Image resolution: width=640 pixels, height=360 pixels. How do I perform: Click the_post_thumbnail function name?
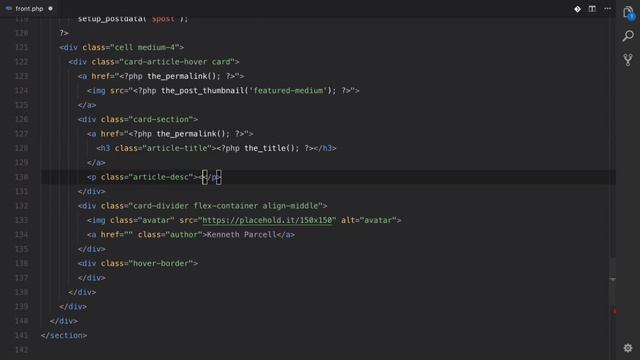pyautogui.click(x=202, y=90)
